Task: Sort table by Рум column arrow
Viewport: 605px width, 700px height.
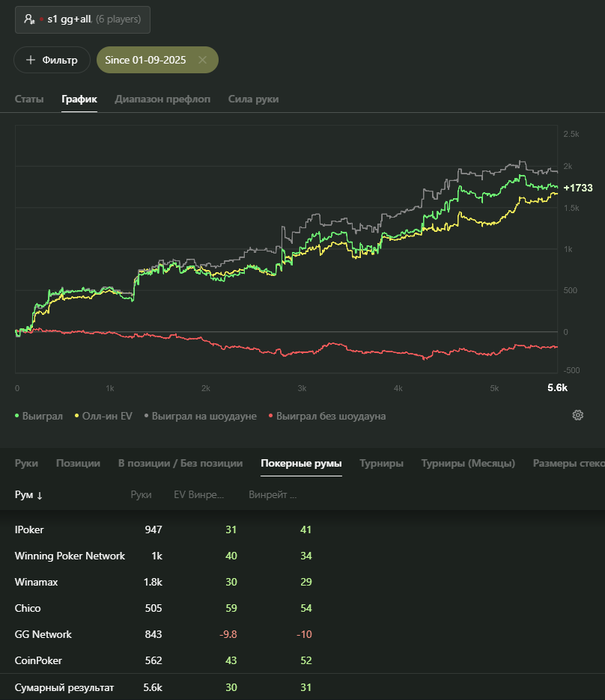Action: click(x=39, y=495)
